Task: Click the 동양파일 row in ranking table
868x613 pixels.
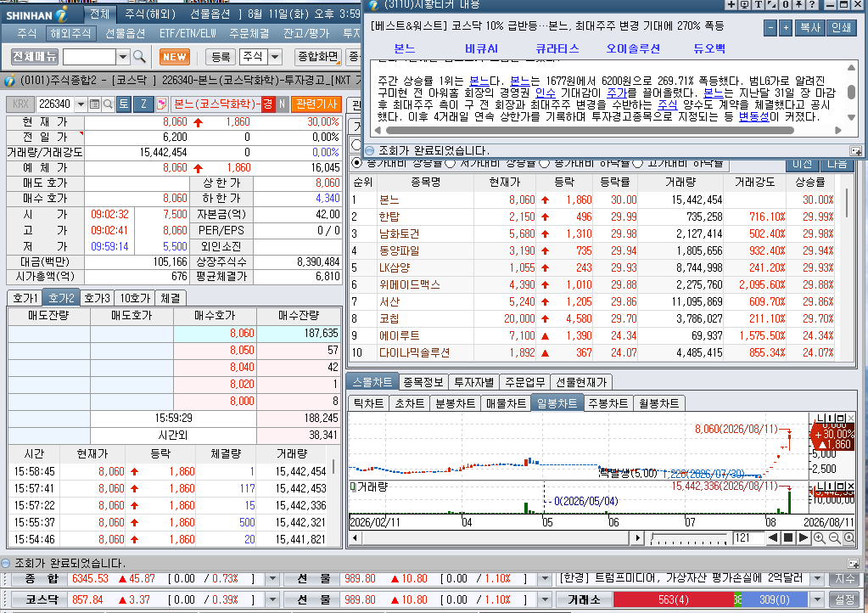Action: pyautogui.click(x=592, y=250)
